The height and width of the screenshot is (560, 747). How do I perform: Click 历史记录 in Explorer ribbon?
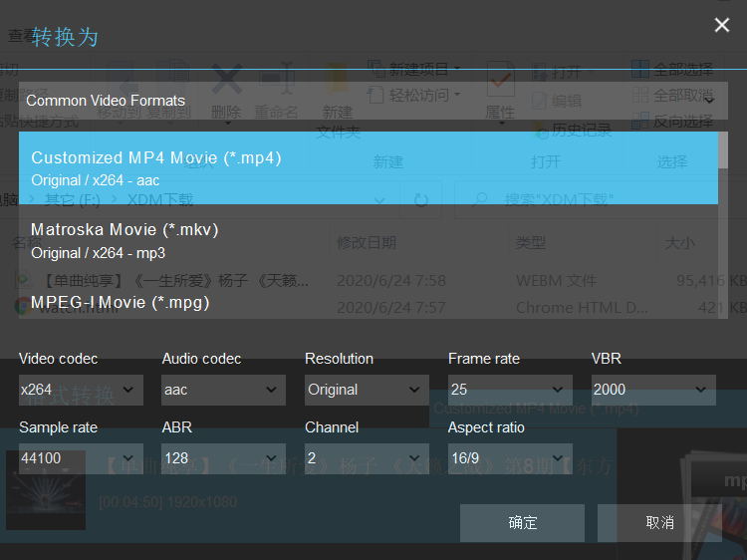[572, 130]
